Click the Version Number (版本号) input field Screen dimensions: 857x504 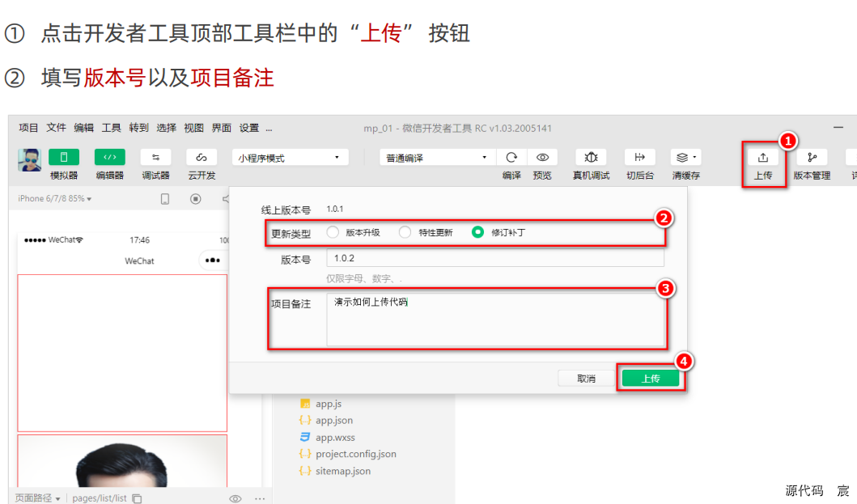[x=495, y=258]
